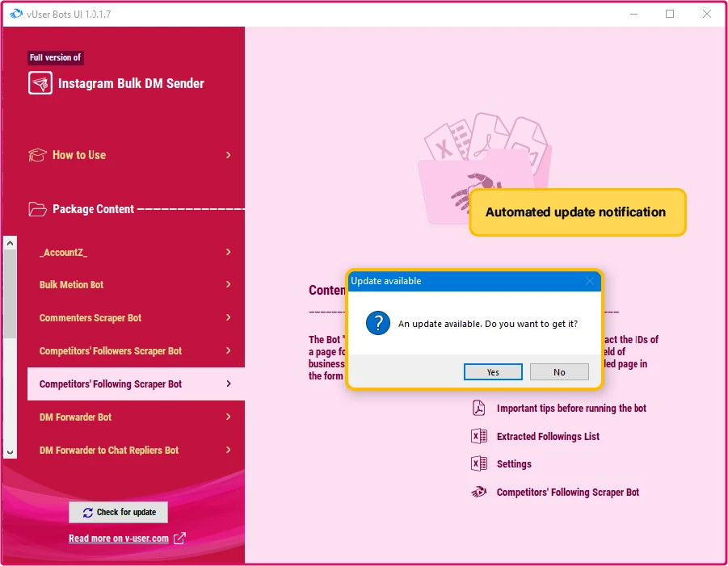Click the Excel icon beside Settings
The height and width of the screenshot is (566, 728).
478,464
